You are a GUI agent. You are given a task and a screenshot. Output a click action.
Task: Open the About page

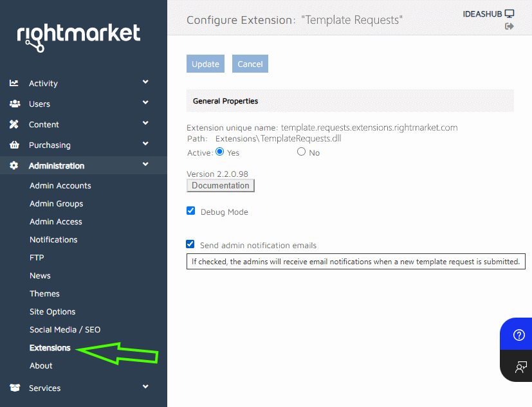pos(41,366)
